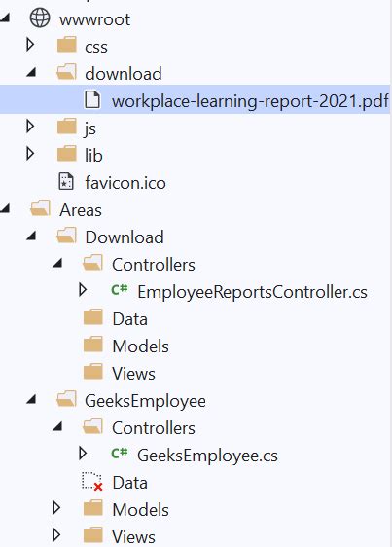The height and width of the screenshot is (547, 392).
Task: Select the js folder name
Action: pos(90,128)
